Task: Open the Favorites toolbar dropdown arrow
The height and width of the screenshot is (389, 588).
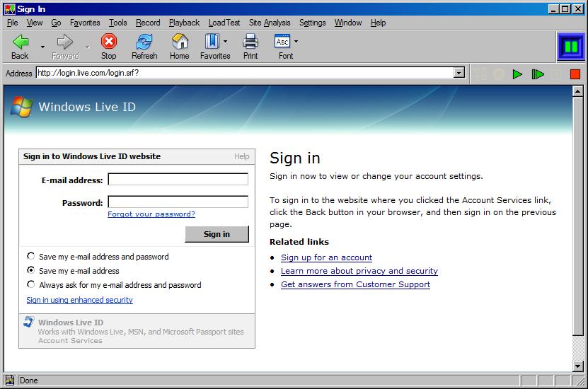Action: point(226,41)
